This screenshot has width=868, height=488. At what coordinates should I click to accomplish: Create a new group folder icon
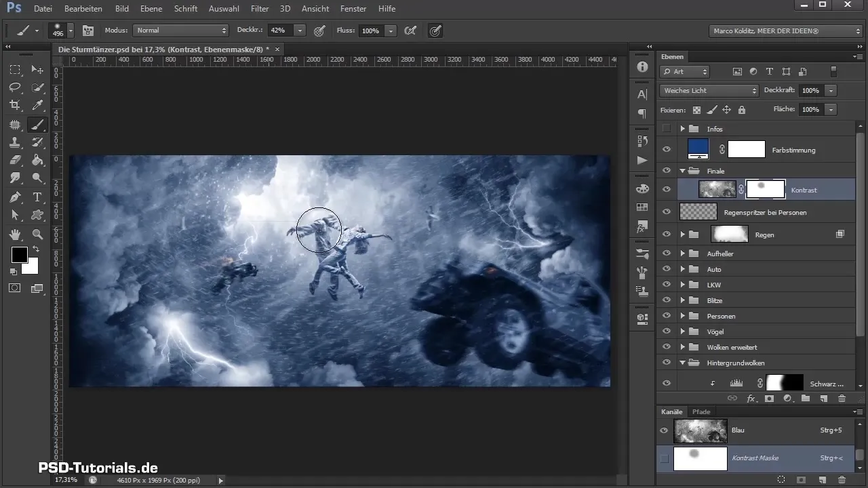pyautogui.click(x=805, y=399)
